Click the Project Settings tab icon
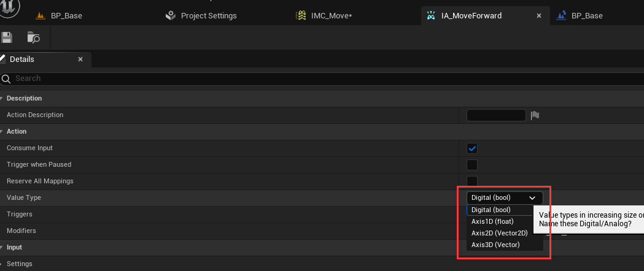Screen dimensions: 644x271 [171, 15]
